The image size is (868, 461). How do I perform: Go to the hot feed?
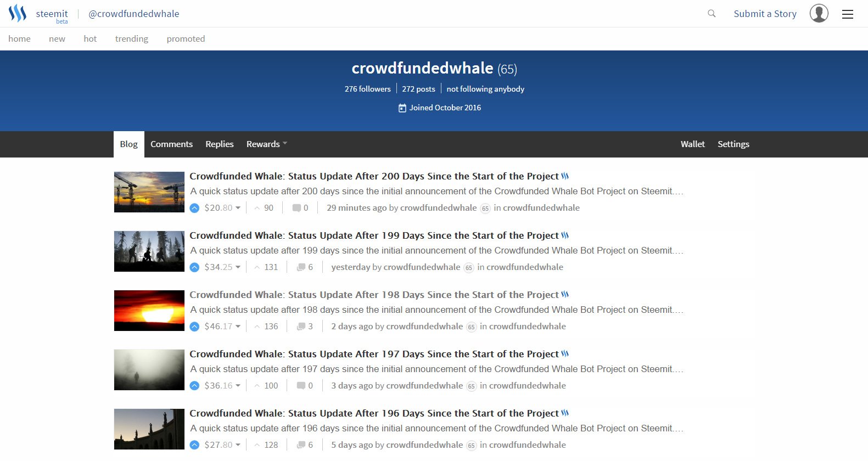tap(90, 39)
